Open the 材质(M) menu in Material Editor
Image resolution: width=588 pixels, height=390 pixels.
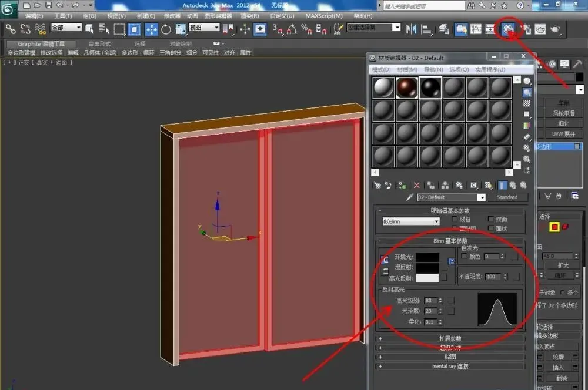[x=407, y=70]
